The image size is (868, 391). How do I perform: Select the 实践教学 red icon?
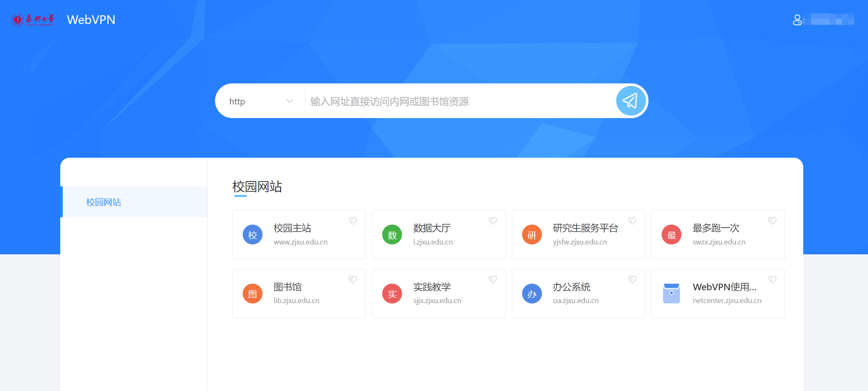[x=392, y=294]
